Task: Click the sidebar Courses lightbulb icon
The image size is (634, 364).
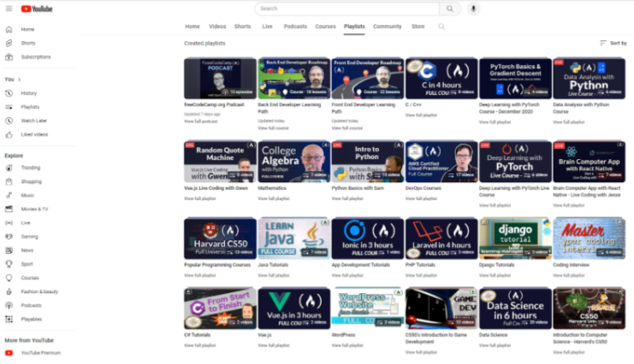Action: pyautogui.click(x=9, y=278)
